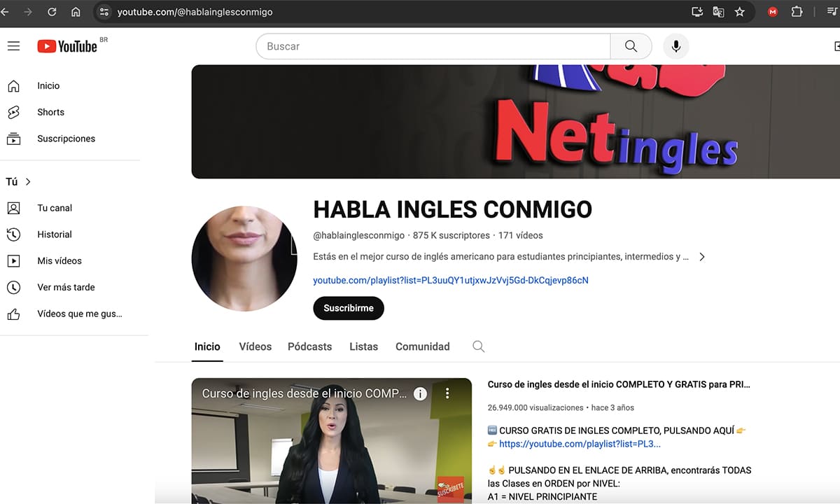Click the Buscar search field
This screenshot has height=504, width=840.
coord(433,46)
